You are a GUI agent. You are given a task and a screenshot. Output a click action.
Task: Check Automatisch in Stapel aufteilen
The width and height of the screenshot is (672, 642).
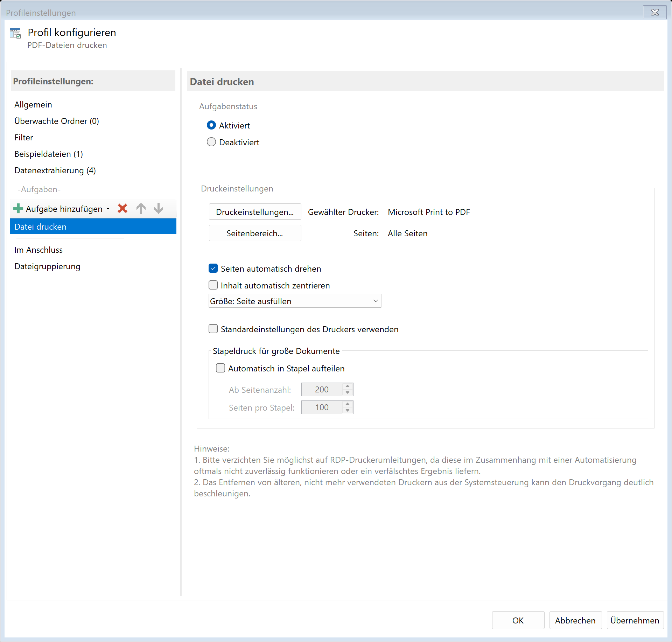220,368
